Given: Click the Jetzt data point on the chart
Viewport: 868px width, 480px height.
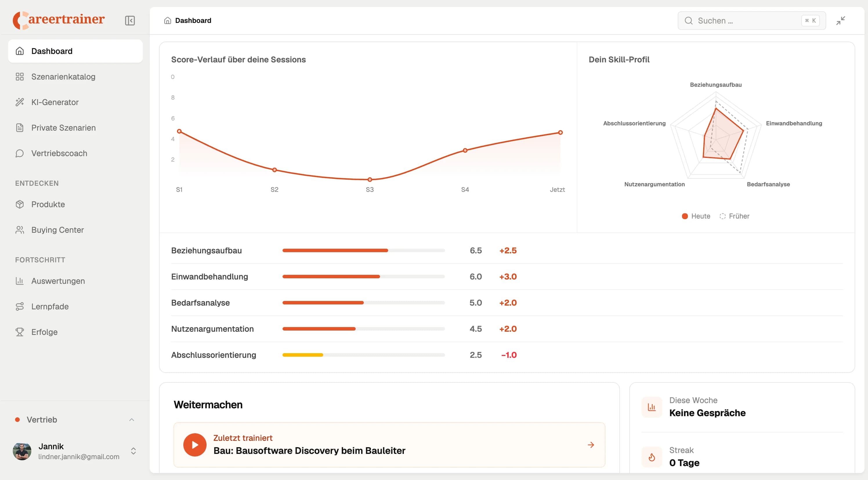Looking at the screenshot, I should click(560, 132).
